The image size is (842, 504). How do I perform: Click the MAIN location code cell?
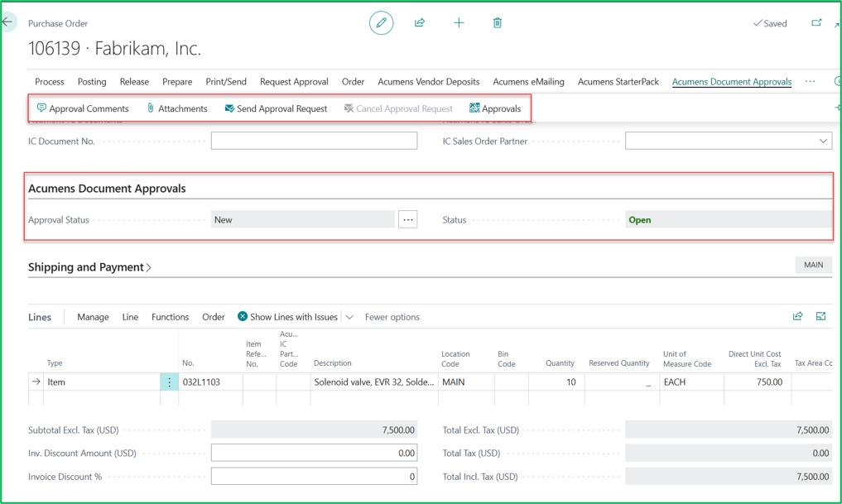[x=466, y=382]
